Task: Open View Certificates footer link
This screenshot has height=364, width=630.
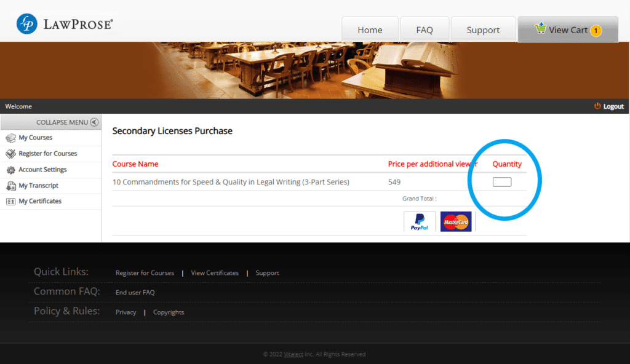Action: 215,273
